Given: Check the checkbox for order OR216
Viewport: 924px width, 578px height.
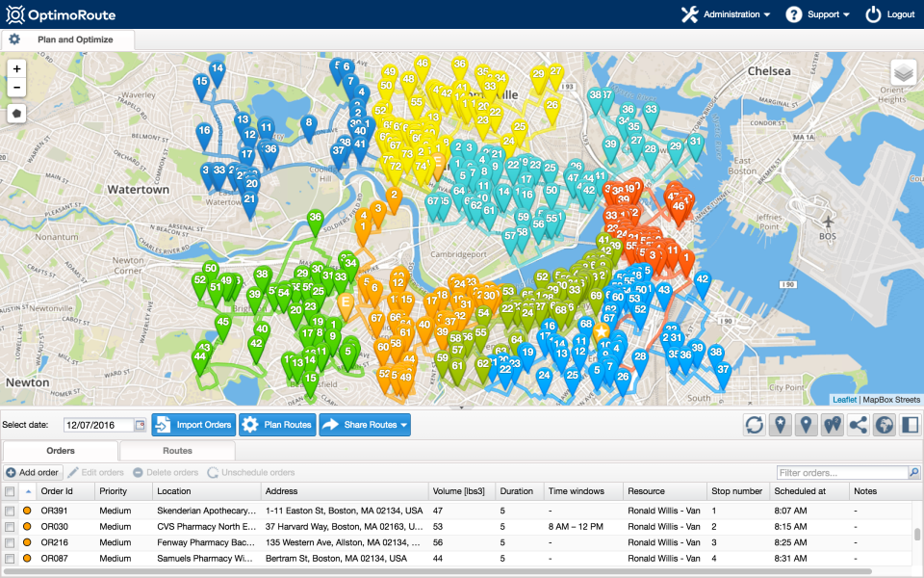Looking at the screenshot, I should (x=10, y=542).
